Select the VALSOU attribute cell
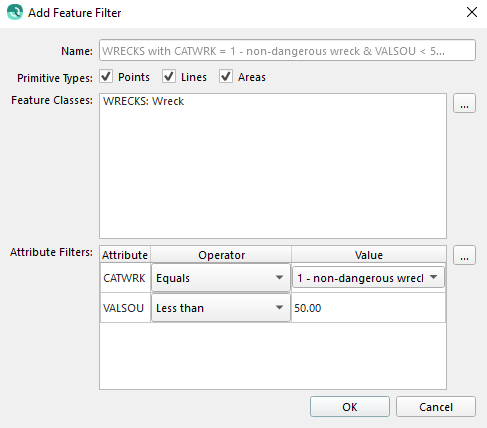This screenshot has height=428, width=487. pos(125,308)
